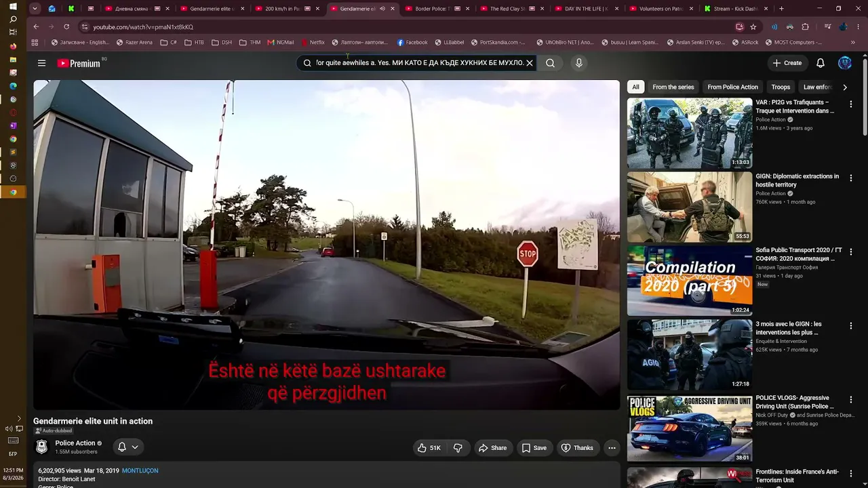Open options for 3 mois avec le GIGN

click(851, 326)
